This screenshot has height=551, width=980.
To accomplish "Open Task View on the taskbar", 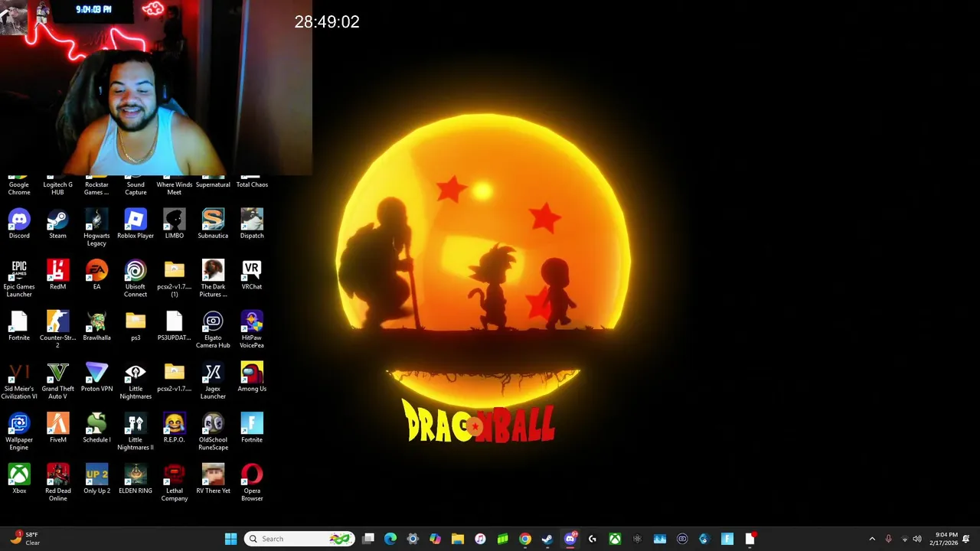I will click(368, 539).
